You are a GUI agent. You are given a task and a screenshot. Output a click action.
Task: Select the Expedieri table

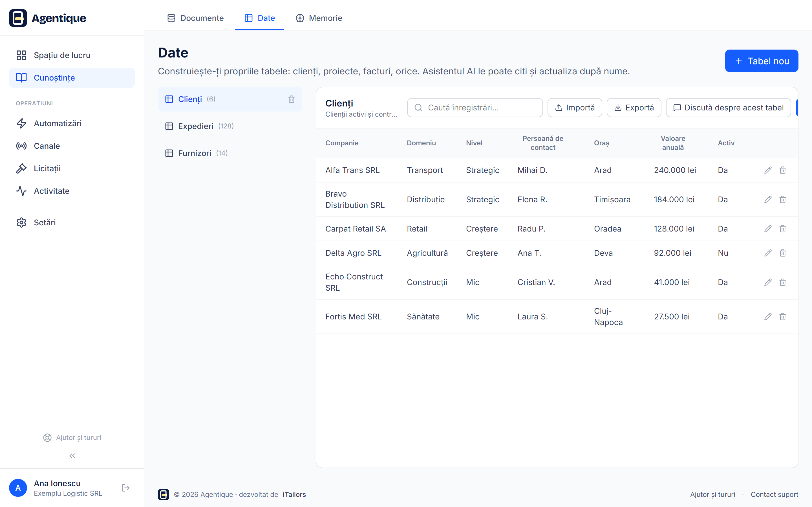click(x=230, y=126)
